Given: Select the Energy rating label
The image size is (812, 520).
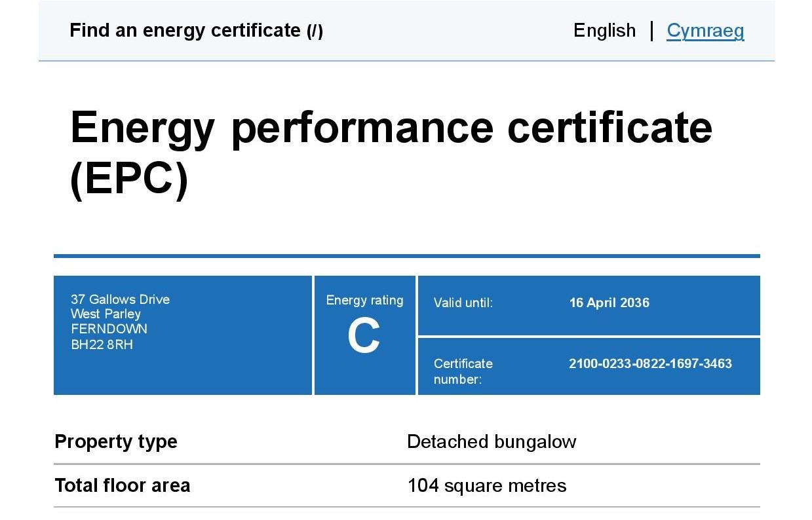Looking at the screenshot, I should pyautogui.click(x=364, y=300).
